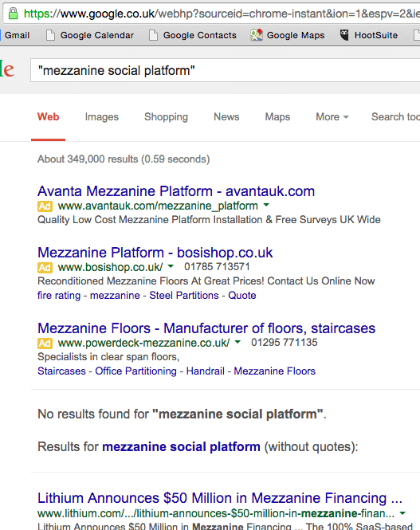Screen dimensions: 420x530
Task: Click the www.bosishop.co.uk/ URL text
Action: coord(110,267)
